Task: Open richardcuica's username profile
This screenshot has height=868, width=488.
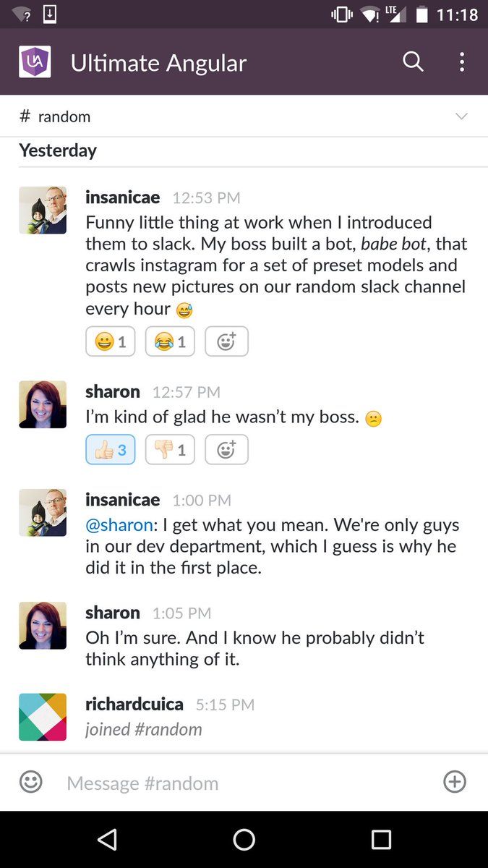Action: click(134, 704)
